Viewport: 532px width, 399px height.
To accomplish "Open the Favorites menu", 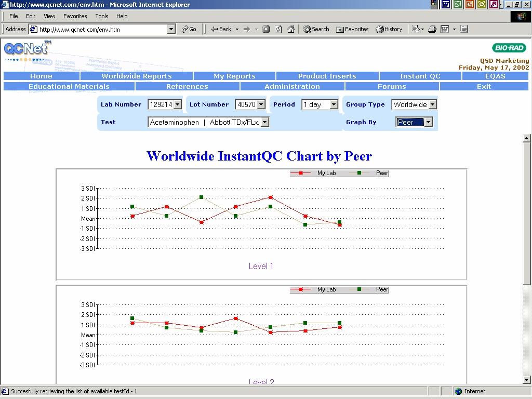I will [x=75, y=16].
